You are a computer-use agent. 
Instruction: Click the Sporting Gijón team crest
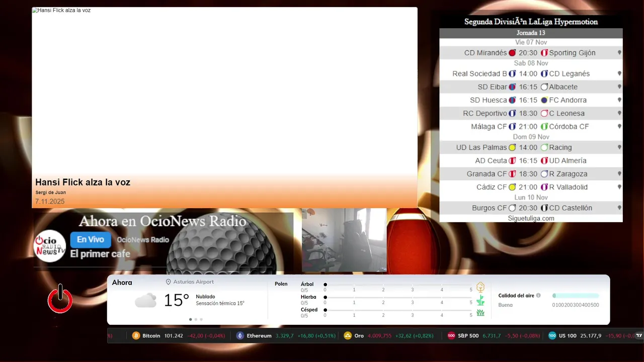544,53
